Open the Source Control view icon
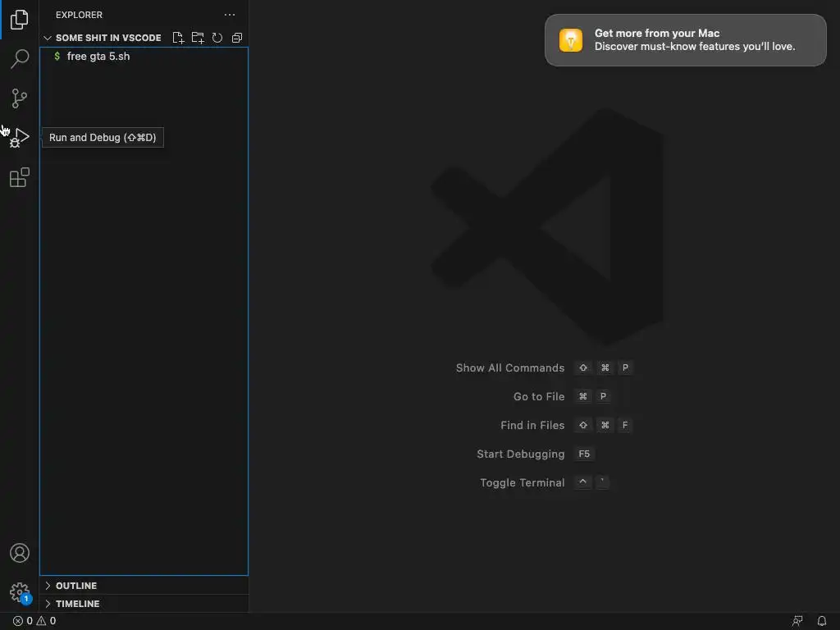This screenshot has height=630, width=840. (20, 98)
